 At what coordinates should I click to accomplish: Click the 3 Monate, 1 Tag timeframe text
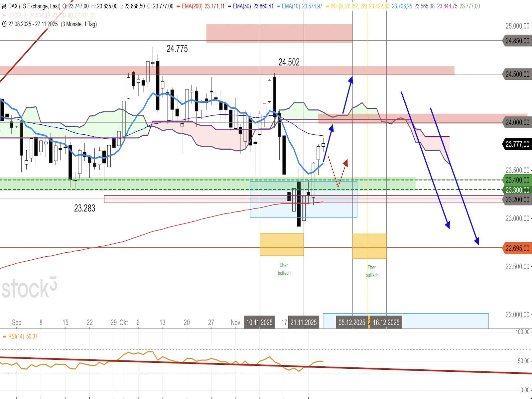(79, 24)
